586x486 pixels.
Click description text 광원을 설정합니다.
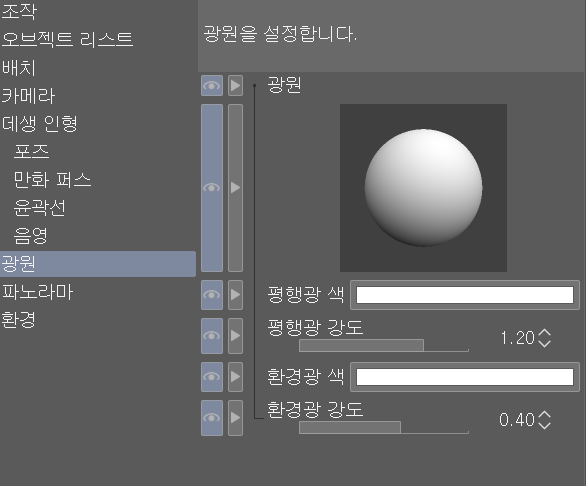pyautogui.click(x=280, y=34)
